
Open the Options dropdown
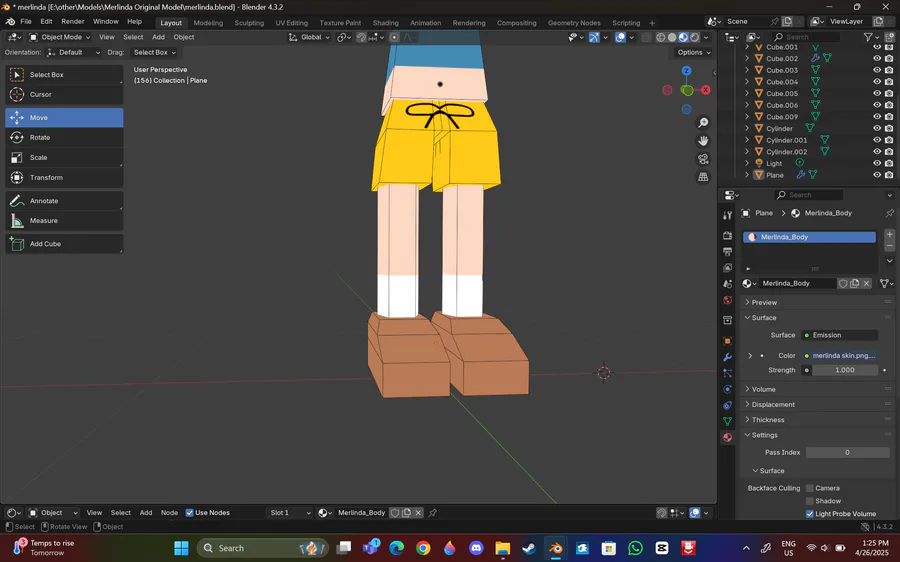693,52
